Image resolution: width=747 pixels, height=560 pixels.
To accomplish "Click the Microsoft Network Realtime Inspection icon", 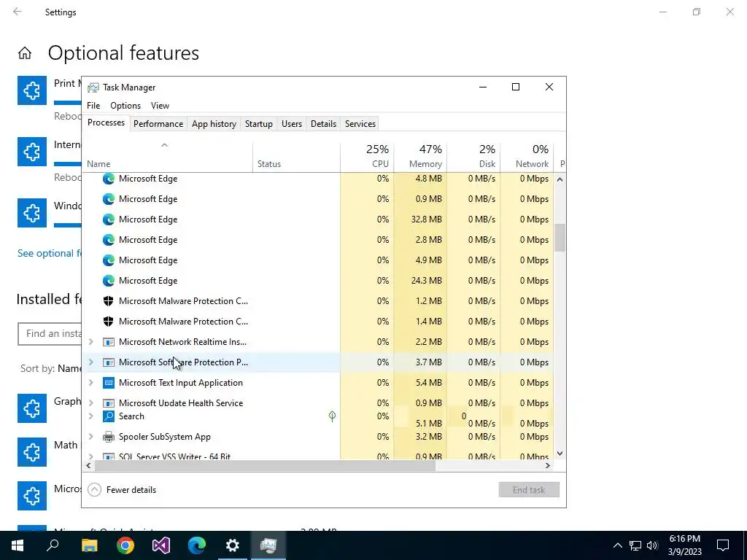I will 109,342.
